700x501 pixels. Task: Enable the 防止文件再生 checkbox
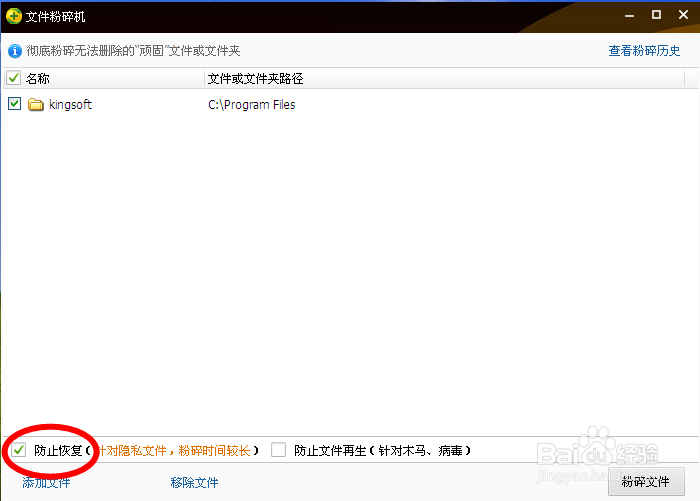pos(279,450)
